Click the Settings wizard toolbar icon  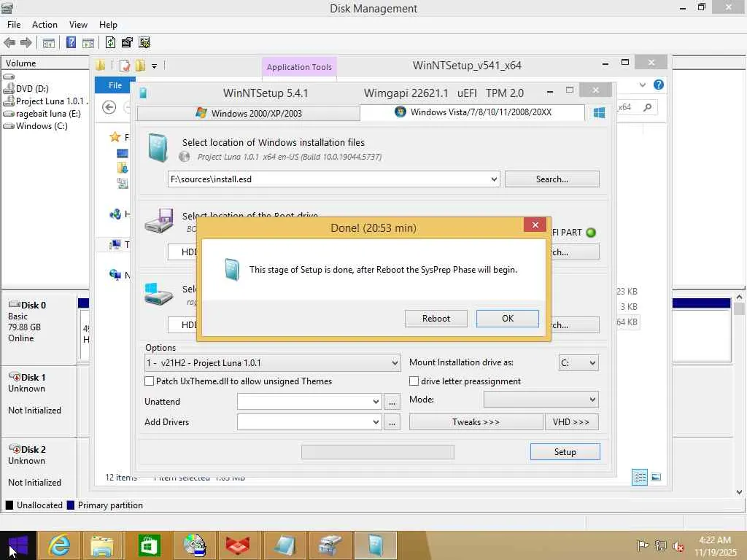click(144, 42)
